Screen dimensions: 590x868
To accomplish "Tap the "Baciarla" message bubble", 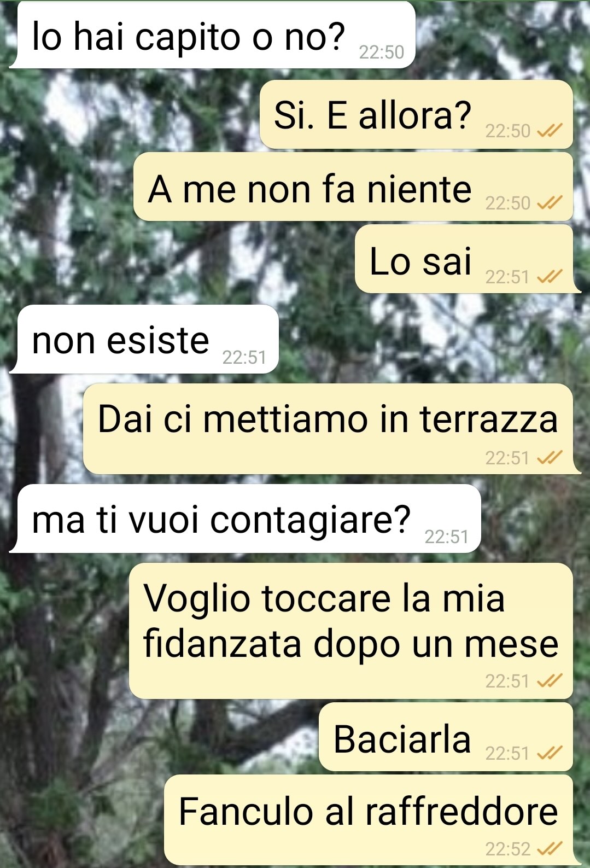I will pyautogui.click(x=446, y=737).
